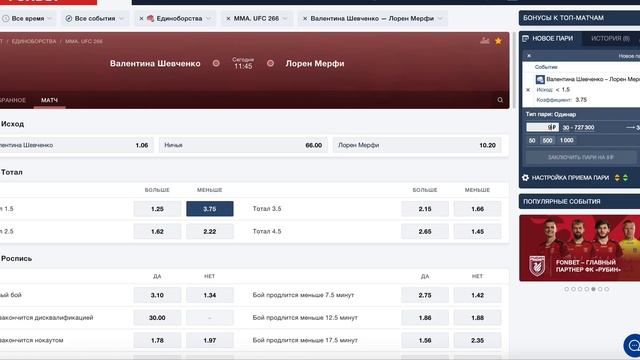Set quick stake of 50
The image size is (640, 360).
532,140
